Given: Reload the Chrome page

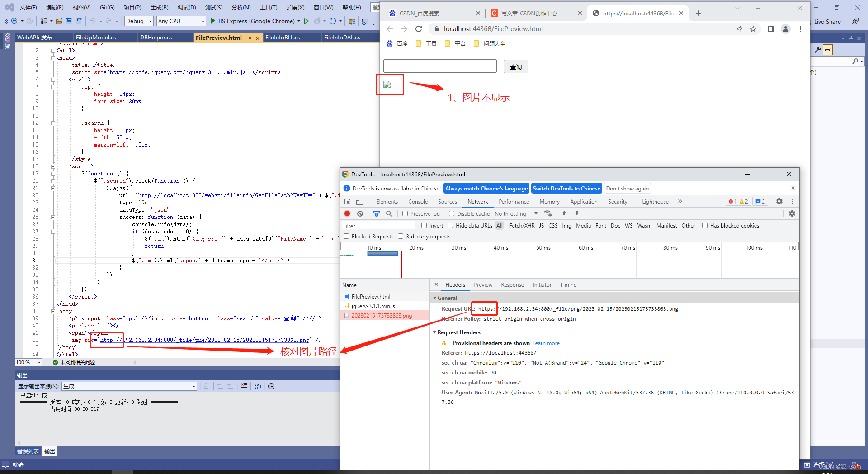Looking at the screenshot, I should click(x=419, y=29).
